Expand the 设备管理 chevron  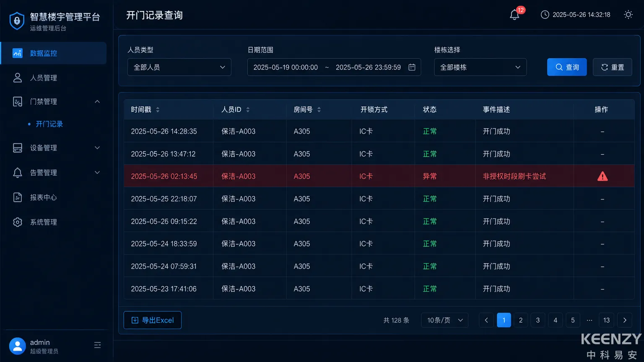[x=97, y=148]
